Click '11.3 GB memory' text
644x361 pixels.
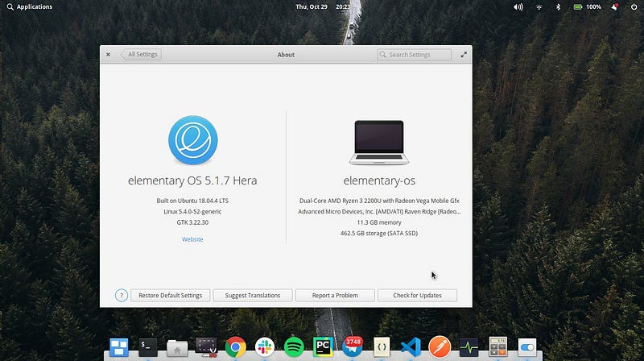click(379, 222)
